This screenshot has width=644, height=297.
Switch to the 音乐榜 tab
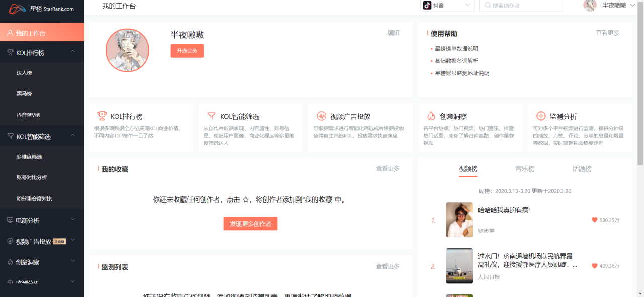tap(525, 169)
